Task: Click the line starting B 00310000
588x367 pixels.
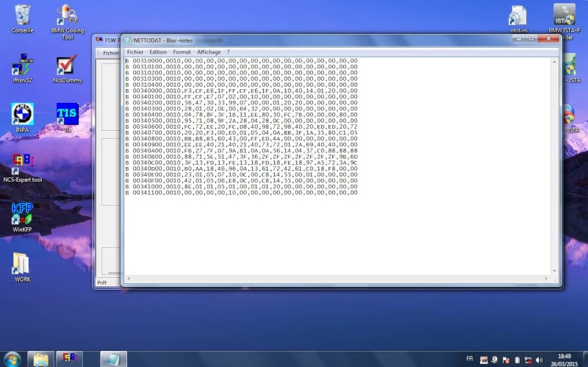Action: pos(242,61)
